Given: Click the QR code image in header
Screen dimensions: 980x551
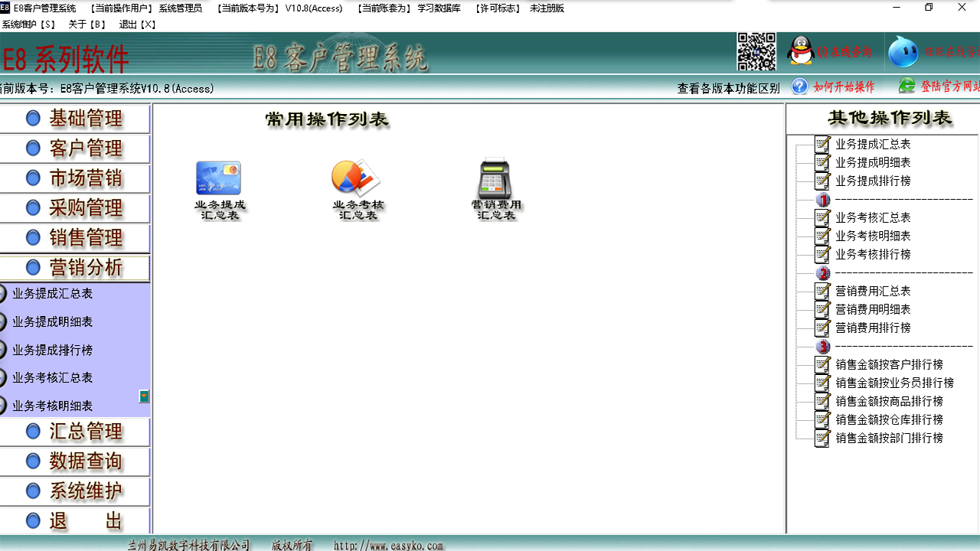Looking at the screenshot, I should point(756,52).
